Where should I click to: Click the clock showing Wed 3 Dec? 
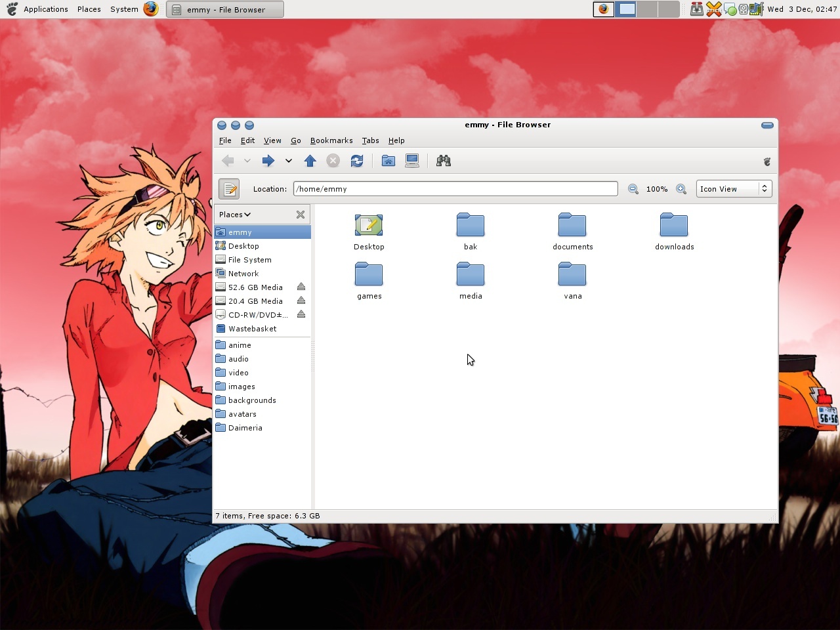tap(802, 9)
